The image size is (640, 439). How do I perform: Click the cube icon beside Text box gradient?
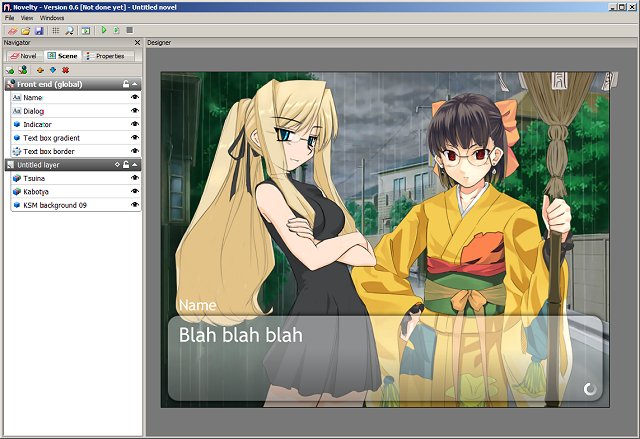pyautogui.click(x=17, y=138)
